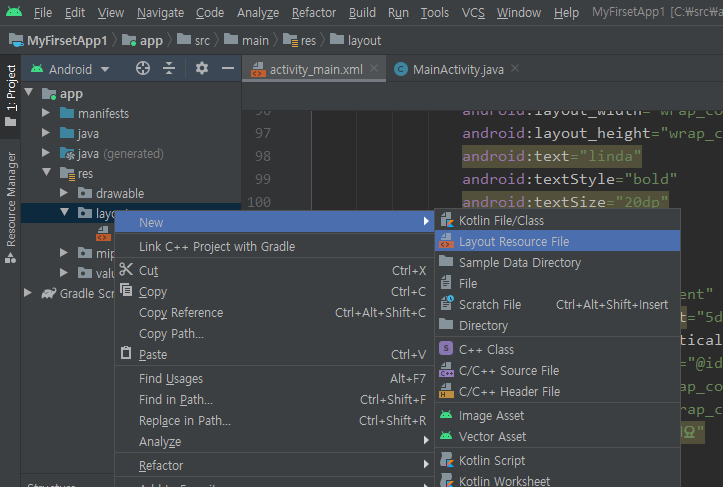Image resolution: width=723 pixels, height=487 pixels.
Task: Choose New in the context menu
Action: tap(274, 222)
